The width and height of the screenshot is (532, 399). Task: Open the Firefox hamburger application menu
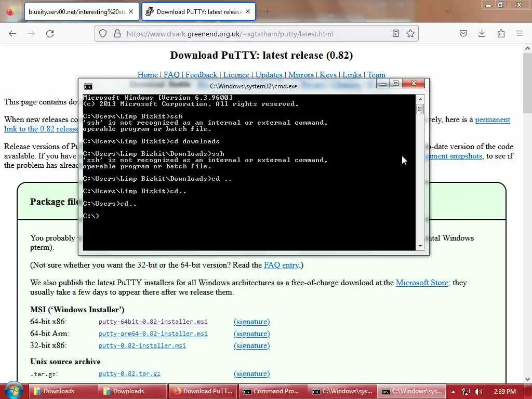tap(520, 33)
